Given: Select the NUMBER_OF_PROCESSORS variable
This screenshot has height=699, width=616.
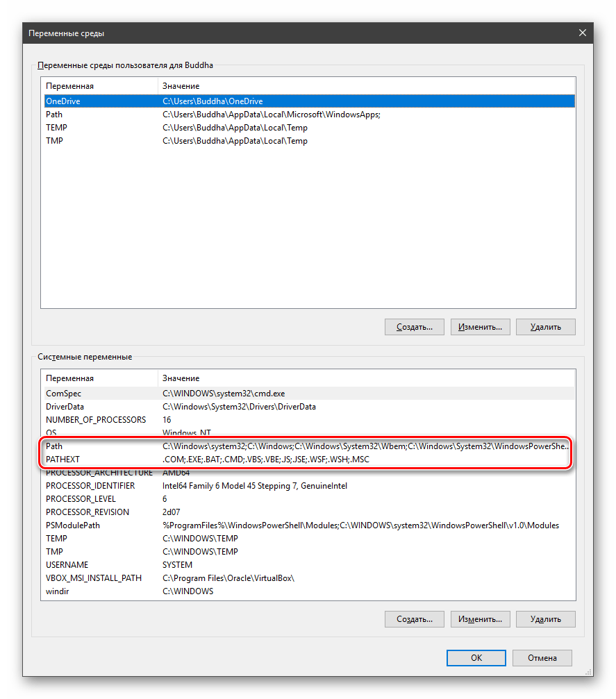Looking at the screenshot, I should pyautogui.click(x=309, y=420).
